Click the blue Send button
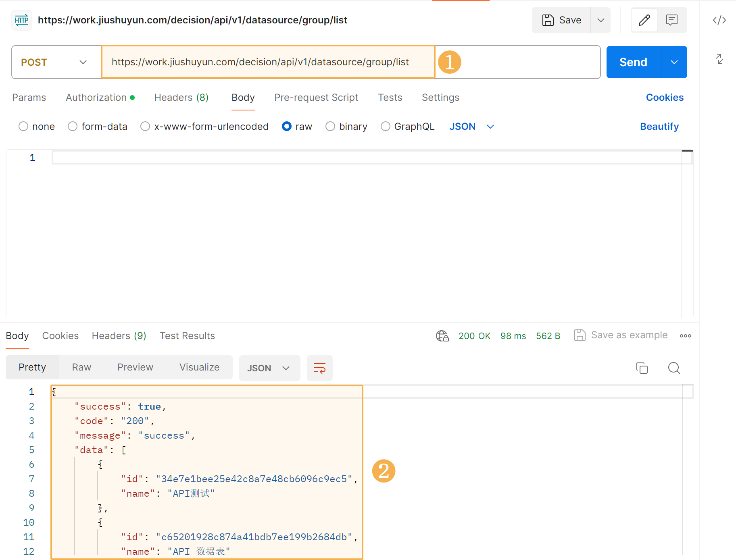This screenshot has height=560, width=736. 633,62
